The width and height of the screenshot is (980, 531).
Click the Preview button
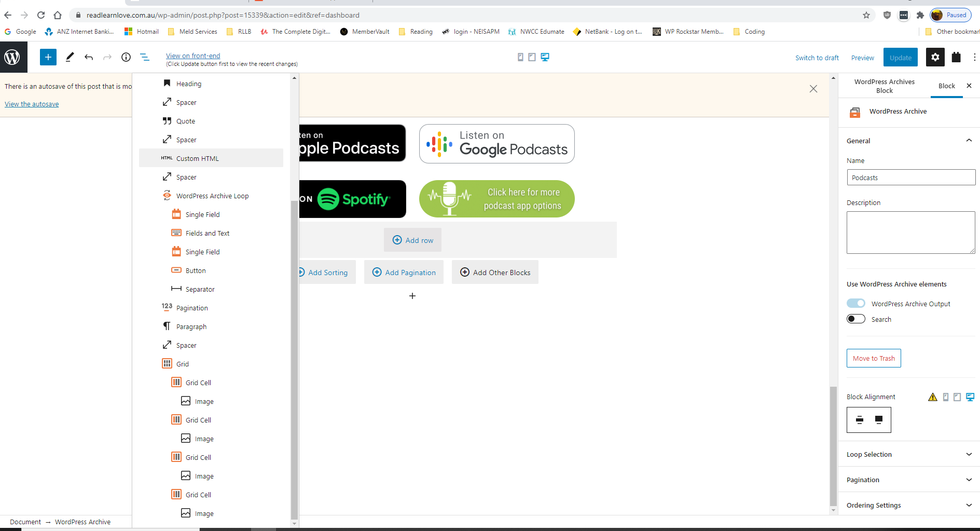863,58
